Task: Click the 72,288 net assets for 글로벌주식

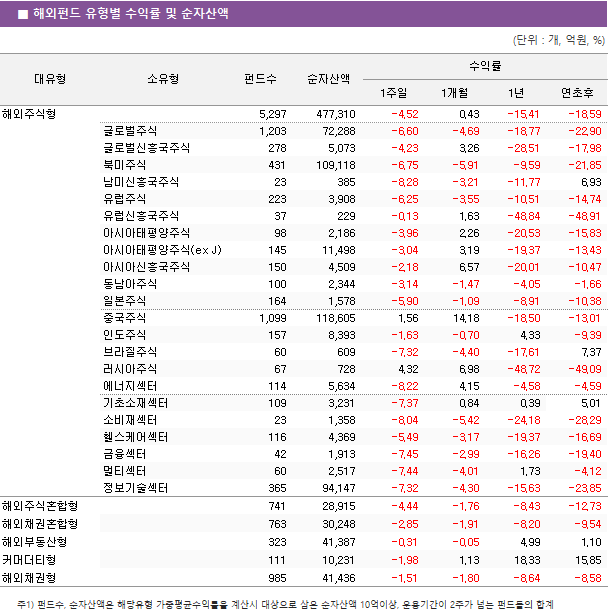Action: (339, 131)
